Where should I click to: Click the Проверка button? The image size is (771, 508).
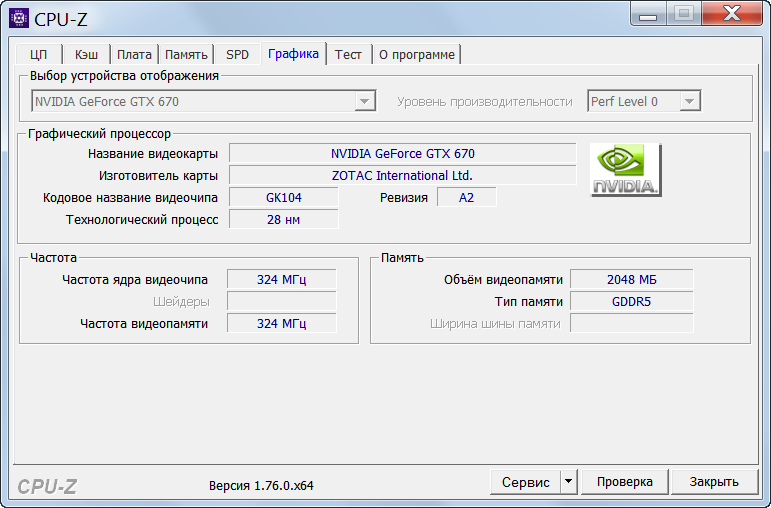point(624,481)
